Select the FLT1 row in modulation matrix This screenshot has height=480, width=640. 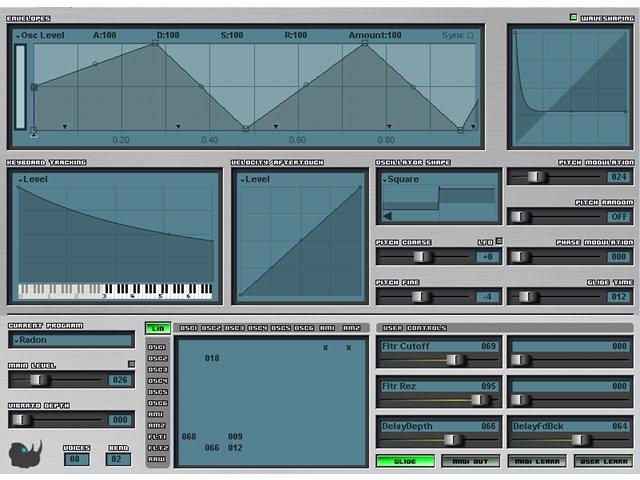[x=157, y=436]
